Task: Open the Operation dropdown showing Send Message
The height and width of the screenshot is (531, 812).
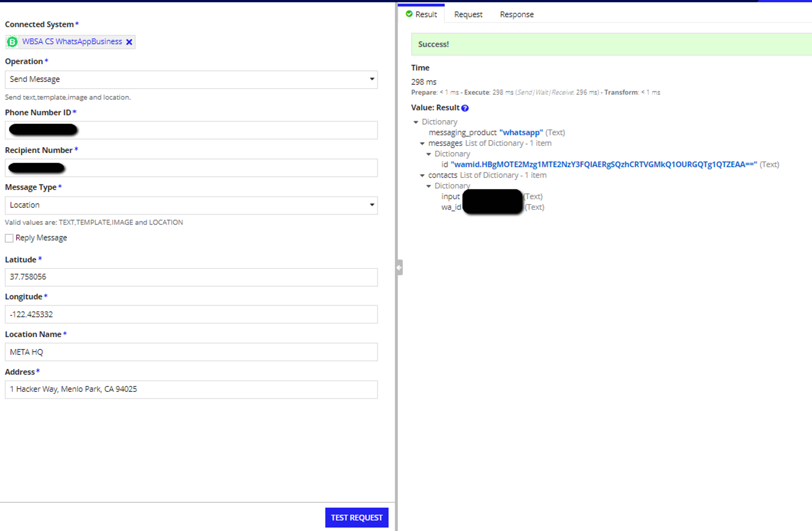Action: pyautogui.click(x=191, y=80)
